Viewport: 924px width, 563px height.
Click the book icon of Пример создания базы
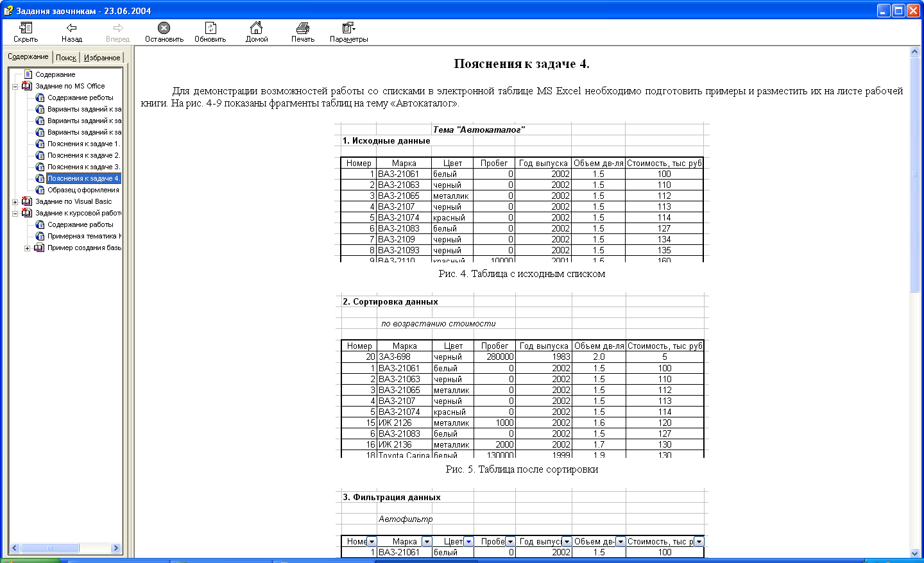click(39, 248)
